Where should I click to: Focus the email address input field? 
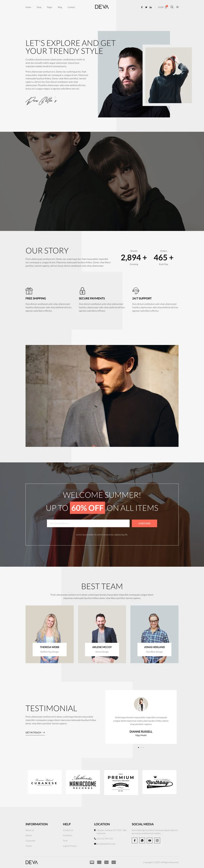point(88,523)
